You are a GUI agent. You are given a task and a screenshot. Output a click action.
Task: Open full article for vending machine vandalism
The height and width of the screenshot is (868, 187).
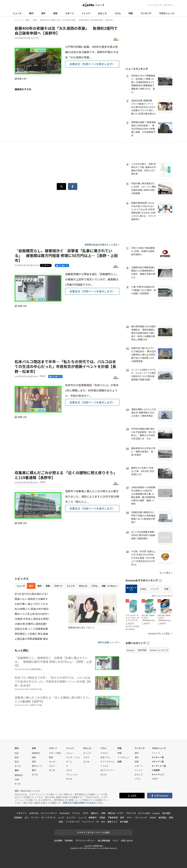click(x=92, y=291)
